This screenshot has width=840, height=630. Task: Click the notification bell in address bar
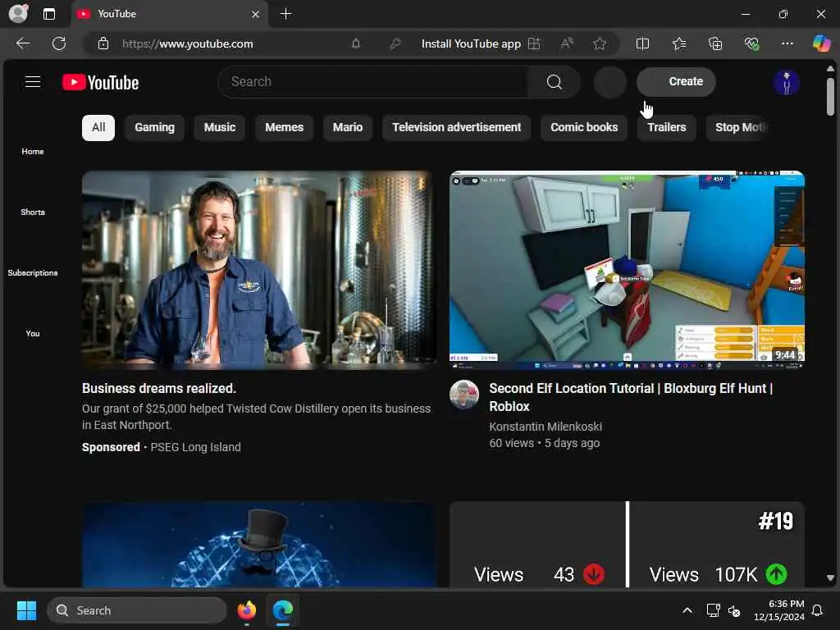pyautogui.click(x=356, y=44)
